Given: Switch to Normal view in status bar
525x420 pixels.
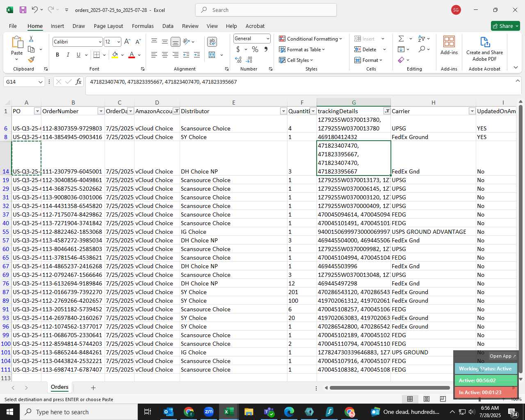Looking at the screenshot, I should tap(410, 399).
